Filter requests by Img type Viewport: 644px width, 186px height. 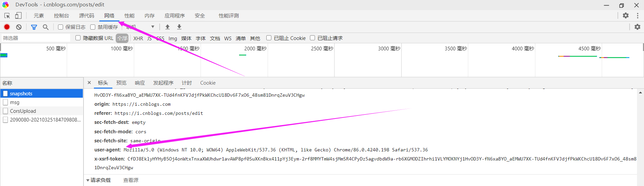[x=173, y=38]
